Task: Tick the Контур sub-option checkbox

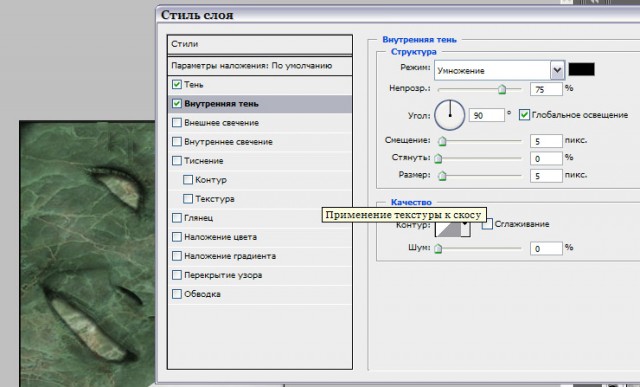Action: [x=188, y=180]
